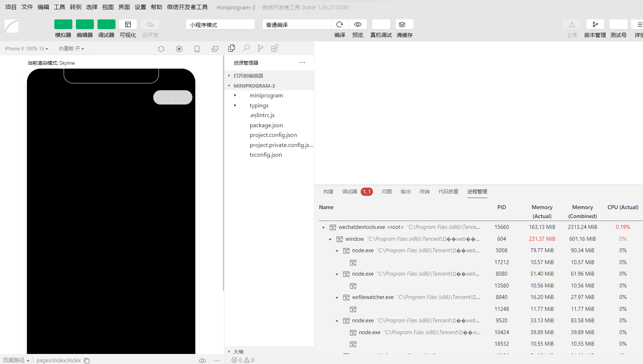Image resolution: width=643 pixels, height=364 pixels.
Task: Switch to the code quality (代码质量) tab
Action: coord(448,192)
